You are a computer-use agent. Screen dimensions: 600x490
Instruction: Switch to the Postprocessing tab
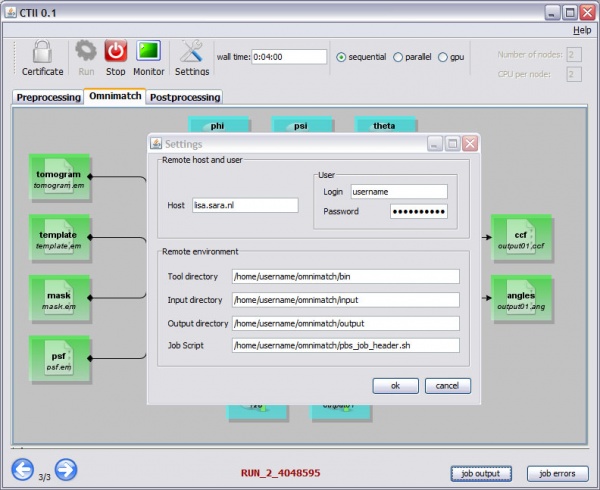click(x=184, y=97)
